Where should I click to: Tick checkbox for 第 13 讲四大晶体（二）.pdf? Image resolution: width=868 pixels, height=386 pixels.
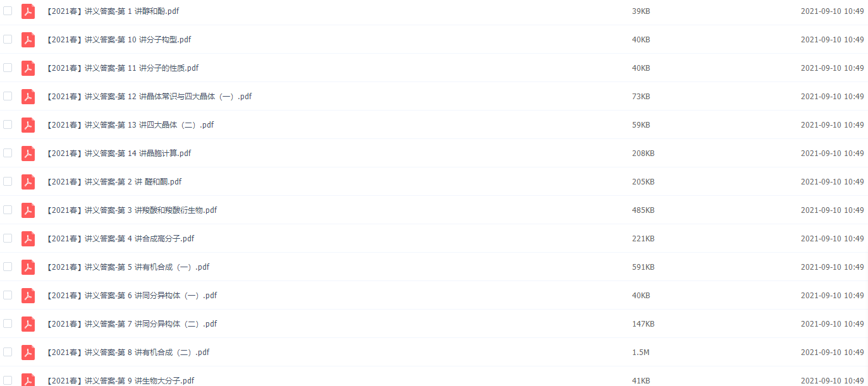(8, 124)
